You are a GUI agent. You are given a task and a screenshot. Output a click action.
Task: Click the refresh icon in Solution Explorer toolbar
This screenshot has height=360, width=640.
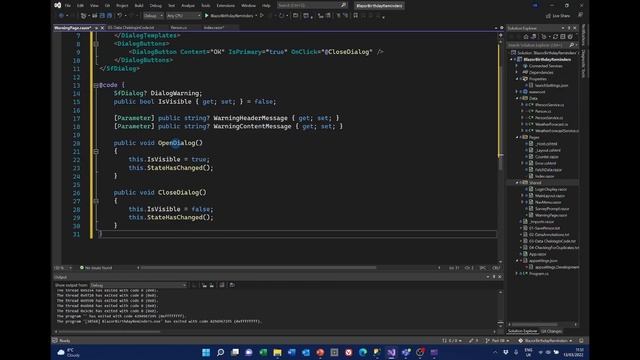pyautogui.click(x=555, y=37)
